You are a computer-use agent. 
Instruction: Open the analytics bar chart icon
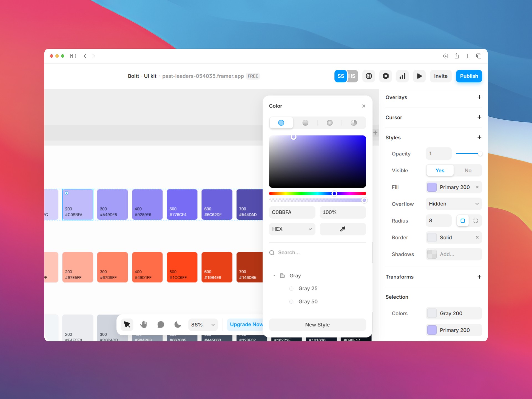click(x=402, y=76)
